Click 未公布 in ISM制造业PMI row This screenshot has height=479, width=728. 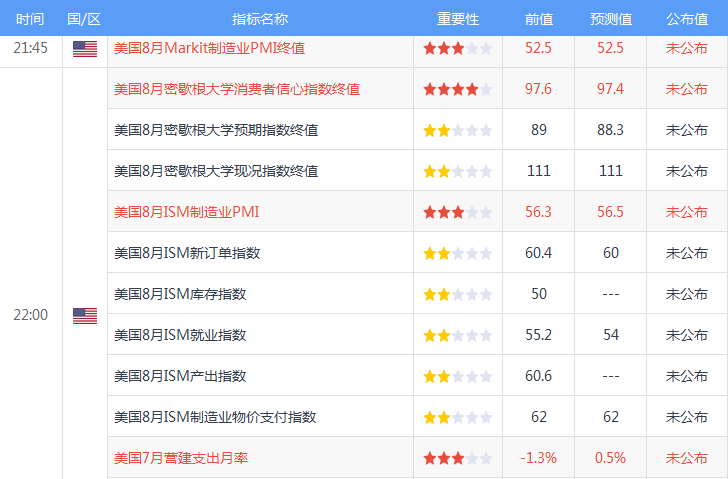(687, 212)
